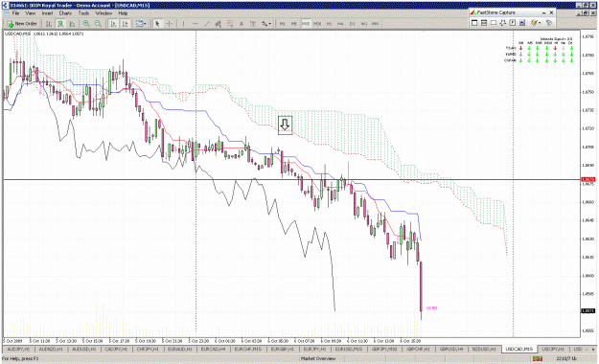Open the Help menu
Viewport: 599px width, 364px height.
pyautogui.click(x=123, y=13)
